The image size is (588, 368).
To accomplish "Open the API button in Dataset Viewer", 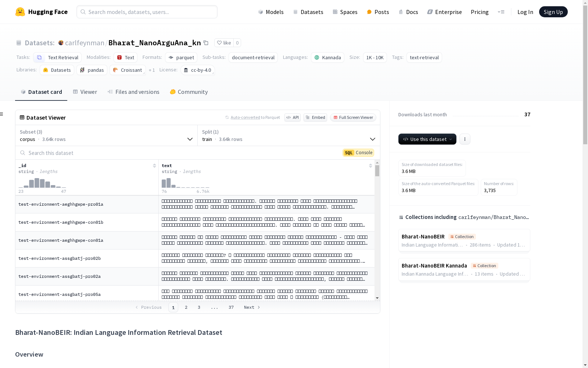I will (x=293, y=117).
